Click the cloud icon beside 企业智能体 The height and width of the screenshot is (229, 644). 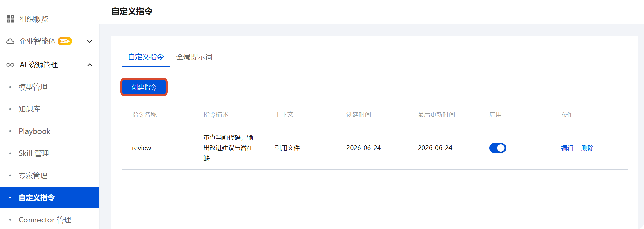tap(10, 41)
